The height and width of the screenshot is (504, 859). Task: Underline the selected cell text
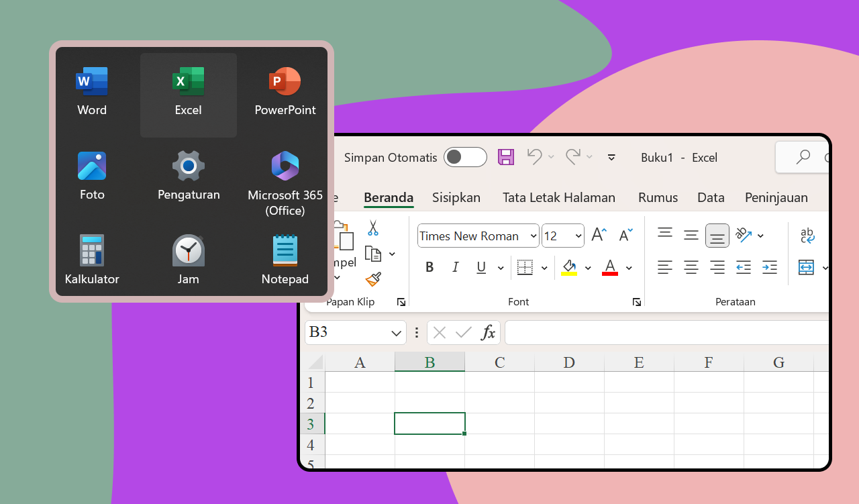[x=481, y=267]
